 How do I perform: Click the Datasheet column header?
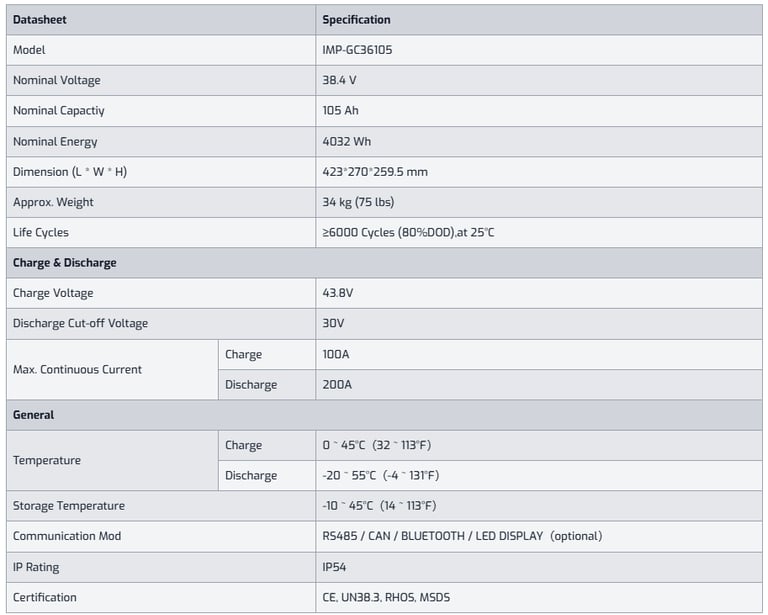pos(40,19)
